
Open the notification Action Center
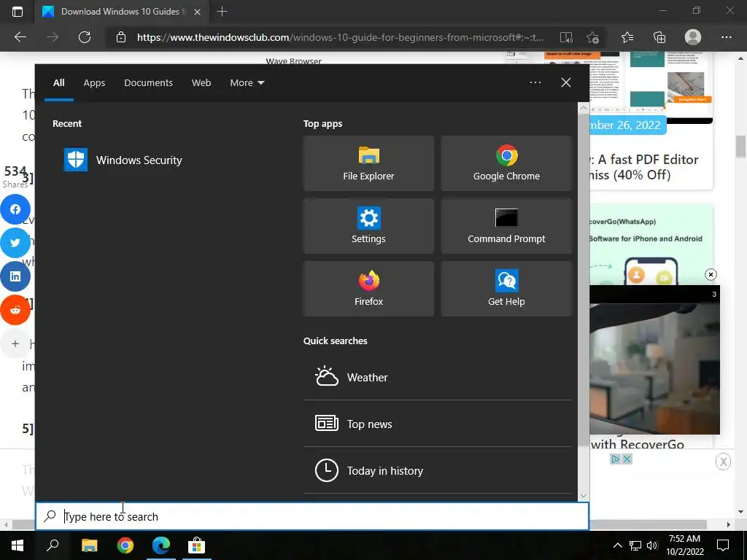[723, 545]
